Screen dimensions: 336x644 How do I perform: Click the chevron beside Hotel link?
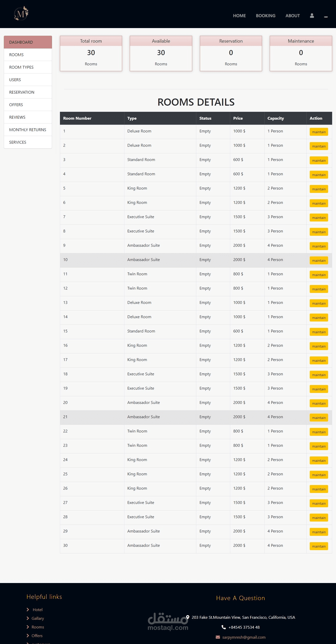point(28,610)
